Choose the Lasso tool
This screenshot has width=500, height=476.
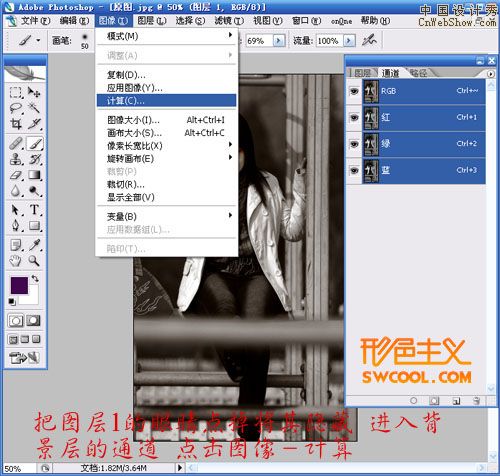point(16,108)
